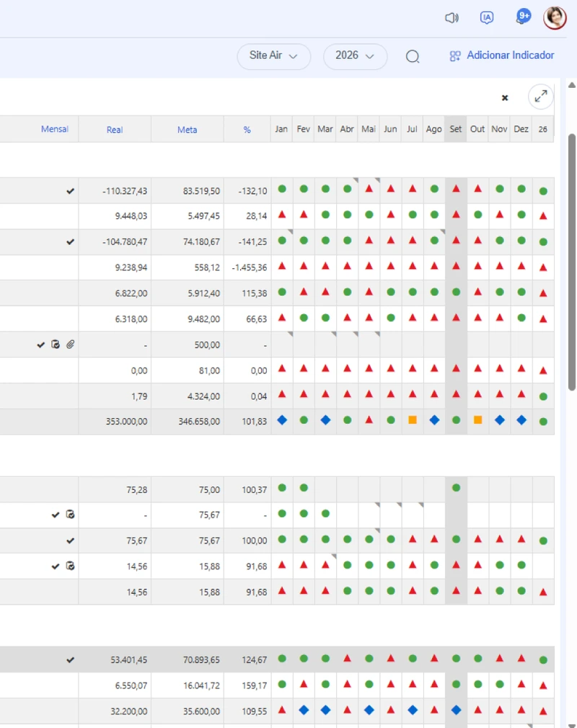Click Fev blue diamond in the 32.200,00 row
This screenshot has height=728, width=577.
point(304,710)
